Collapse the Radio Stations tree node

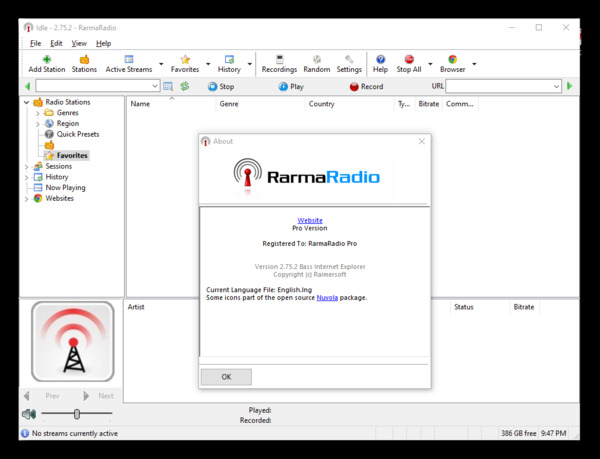point(26,102)
